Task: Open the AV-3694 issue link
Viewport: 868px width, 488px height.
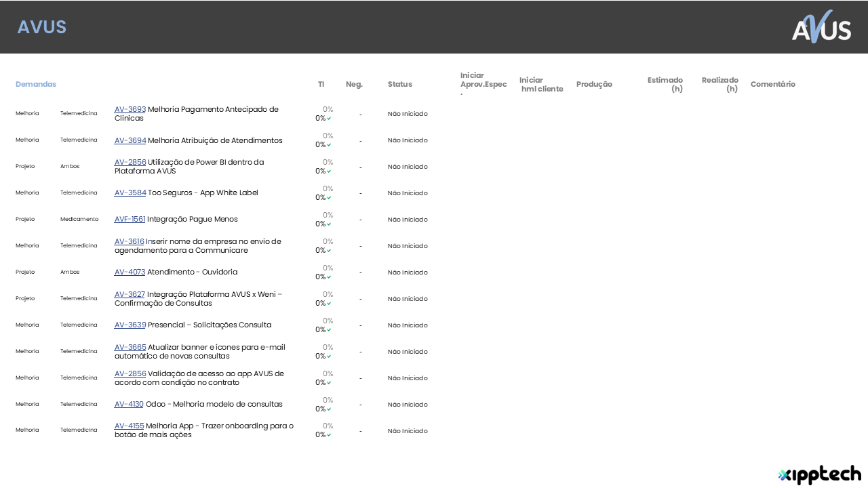Action: click(130, 140)
